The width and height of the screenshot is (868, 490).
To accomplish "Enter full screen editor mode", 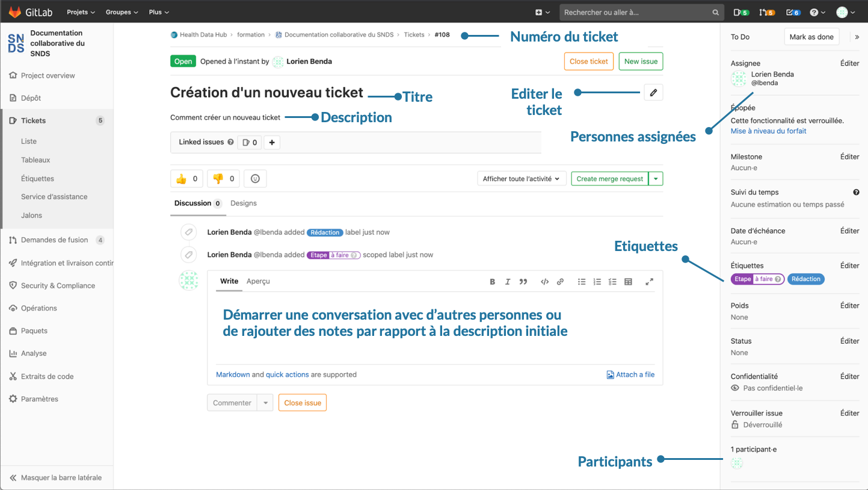I will [649, 282].
